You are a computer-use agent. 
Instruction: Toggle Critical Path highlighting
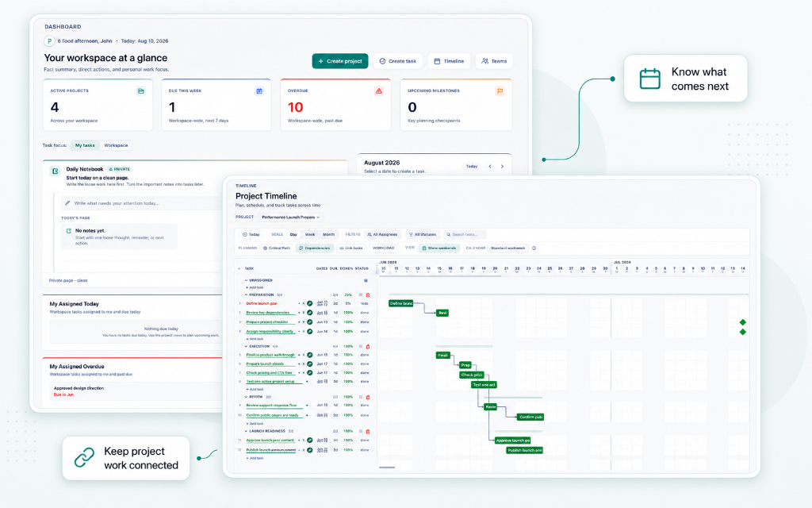pyautogui.click(x=277, y=248)
